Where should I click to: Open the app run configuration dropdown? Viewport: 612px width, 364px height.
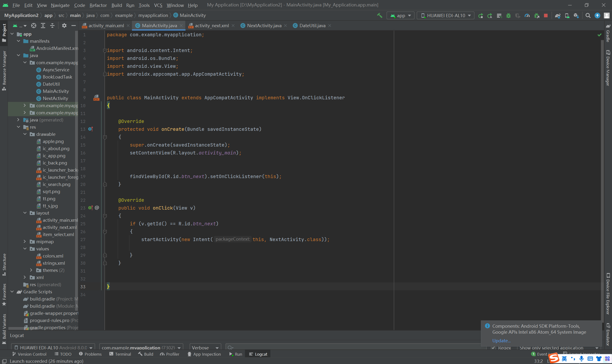pos(401,16)
